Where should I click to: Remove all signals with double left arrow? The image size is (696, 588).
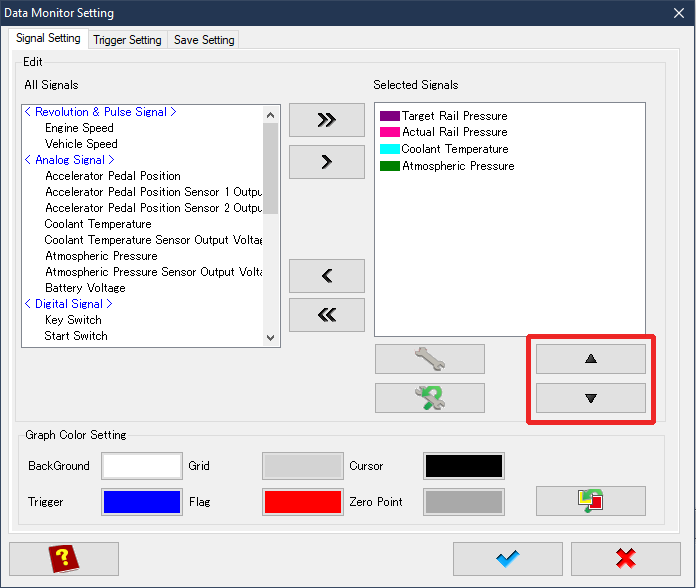tap(327, 315)
